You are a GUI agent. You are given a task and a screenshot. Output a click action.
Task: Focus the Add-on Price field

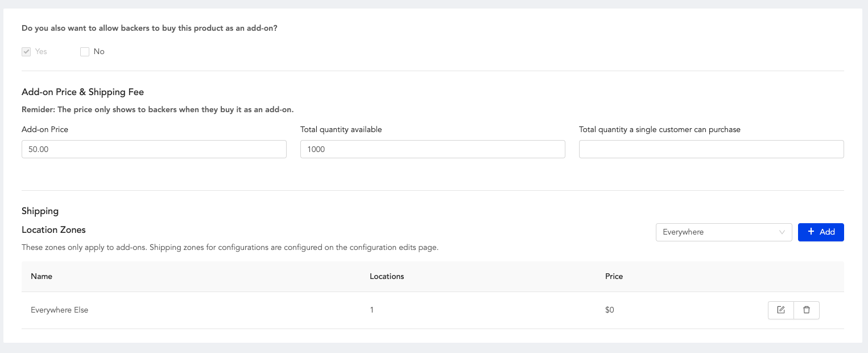pyautogui.click(x=154, y=149)
